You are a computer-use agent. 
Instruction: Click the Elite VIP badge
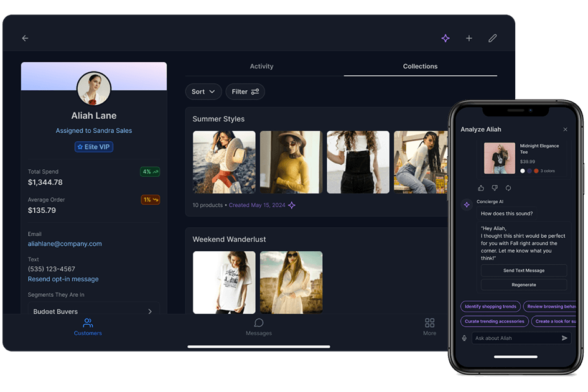[x=94, y=147]
